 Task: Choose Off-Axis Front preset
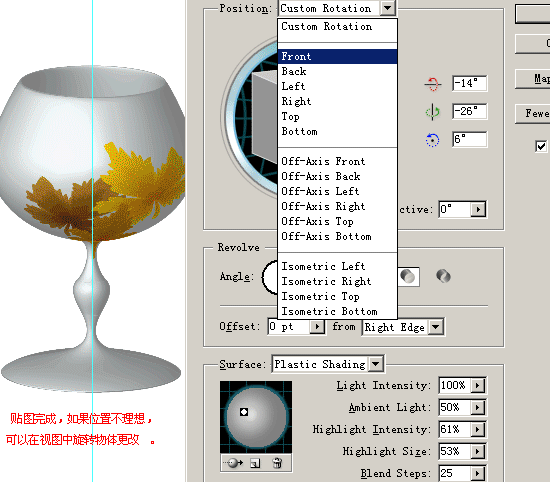coord(337,161)
